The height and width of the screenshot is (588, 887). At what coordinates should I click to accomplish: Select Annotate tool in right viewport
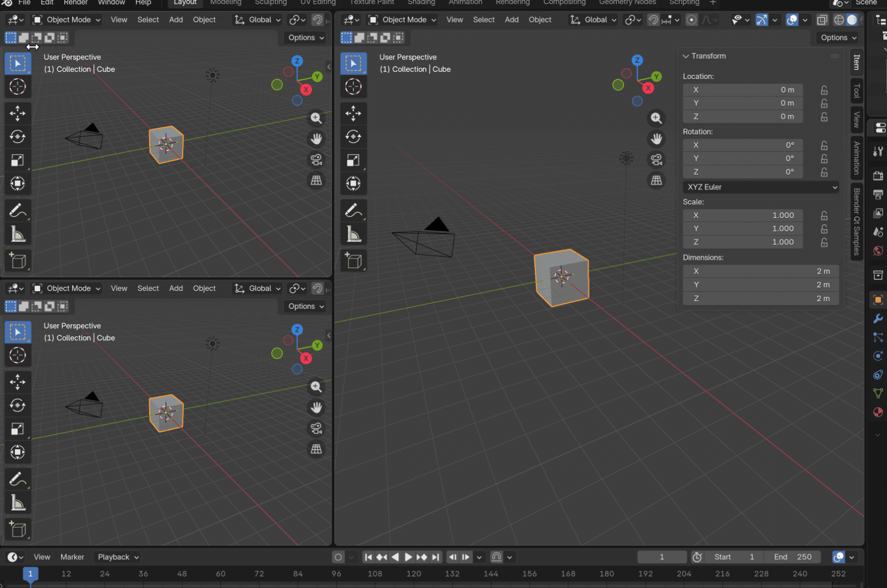(353, 210)
